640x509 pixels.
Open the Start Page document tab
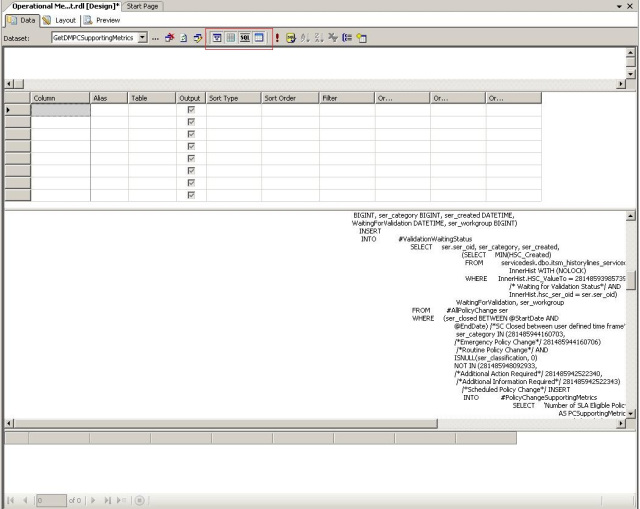142,6
